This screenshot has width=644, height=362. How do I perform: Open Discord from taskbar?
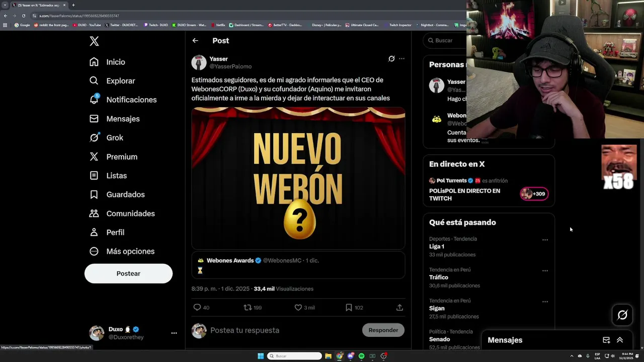(351, 356)
